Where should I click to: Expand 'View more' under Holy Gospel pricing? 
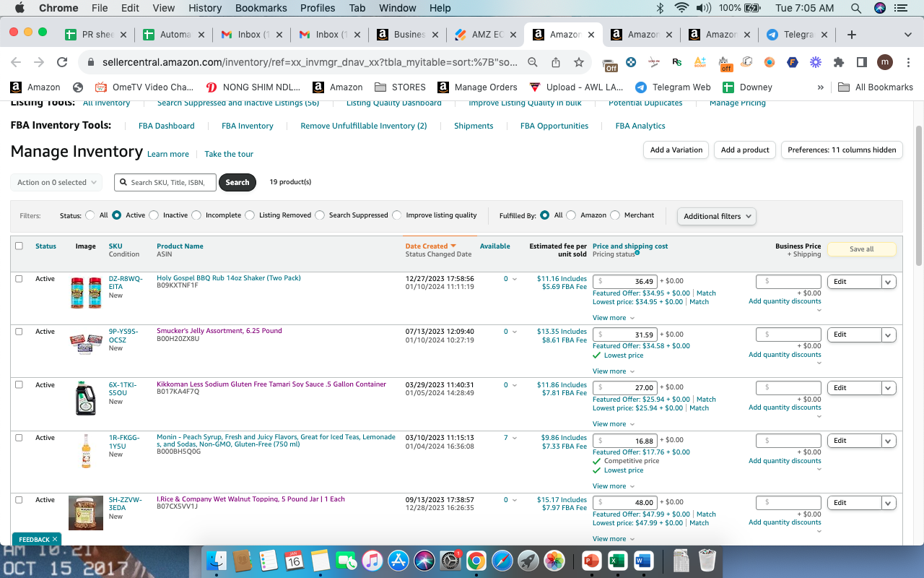(614, 318)
